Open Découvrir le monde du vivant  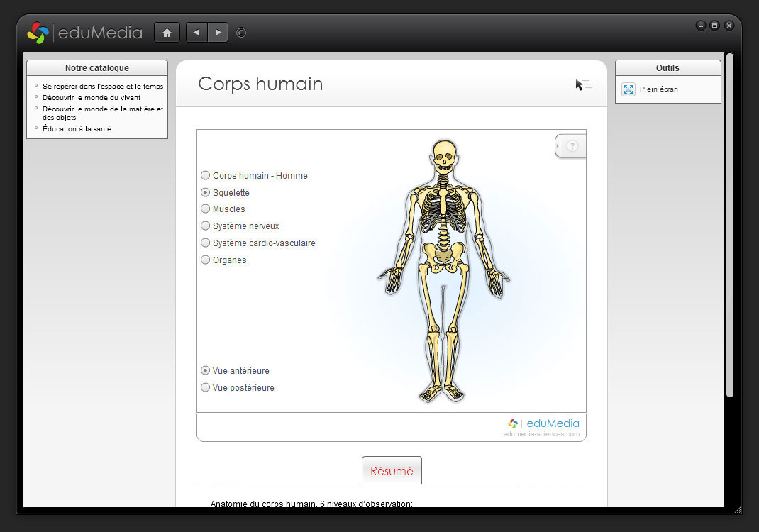click(92, 98)
